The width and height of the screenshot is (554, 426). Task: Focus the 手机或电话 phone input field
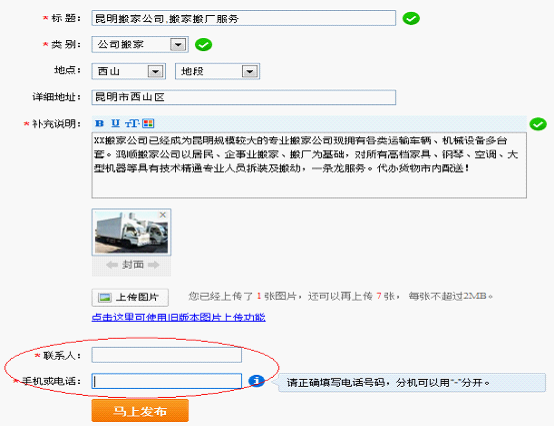167,381
